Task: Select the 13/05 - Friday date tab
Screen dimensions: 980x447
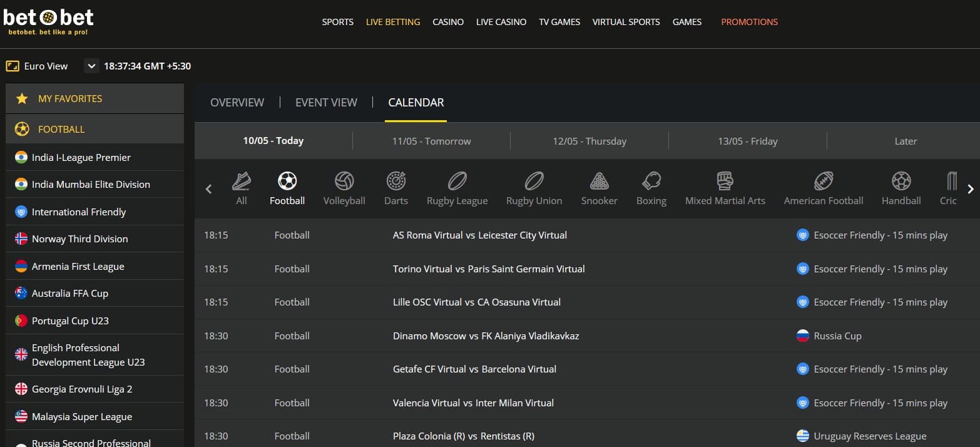Action: coord(748,141)
